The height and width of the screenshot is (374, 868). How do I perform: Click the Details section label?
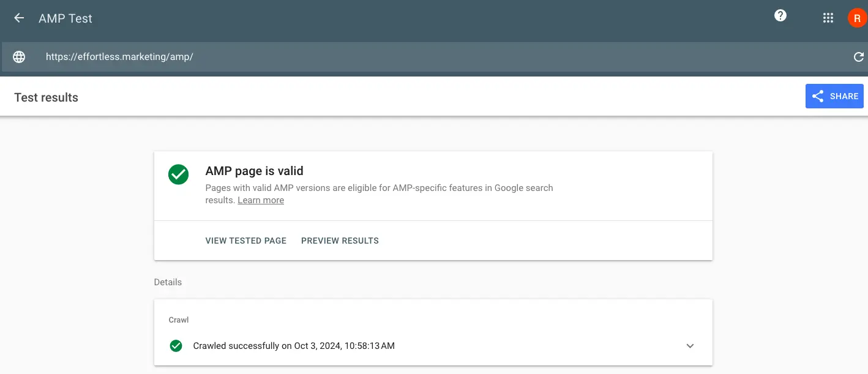tap(168, 282)
